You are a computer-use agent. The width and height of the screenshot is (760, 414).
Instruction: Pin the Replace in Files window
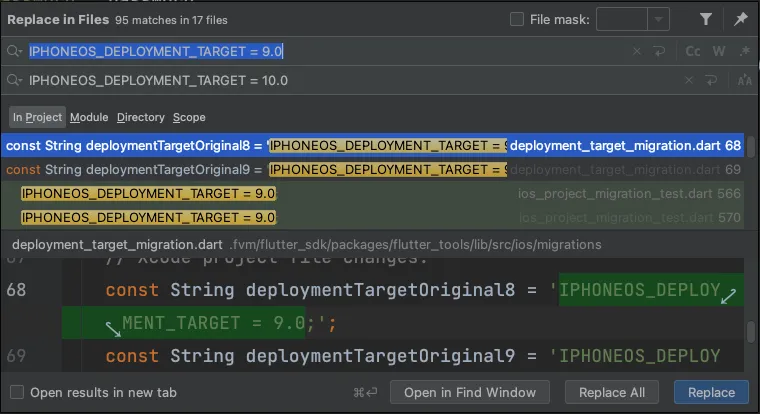pos(740,19)
